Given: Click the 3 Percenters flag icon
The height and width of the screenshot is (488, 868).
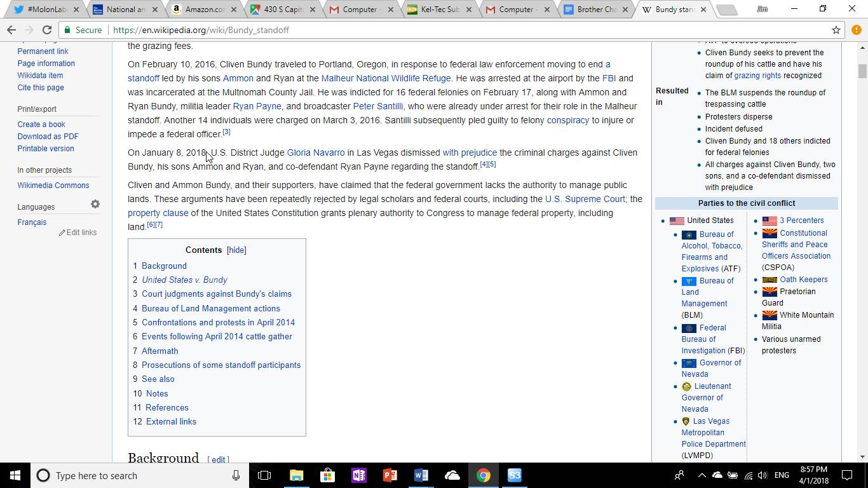Looking at the screenshot, I should coord(770,220).
